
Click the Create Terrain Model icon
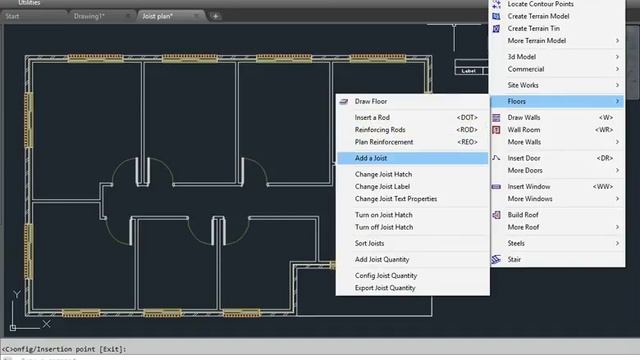click(496, 16)
